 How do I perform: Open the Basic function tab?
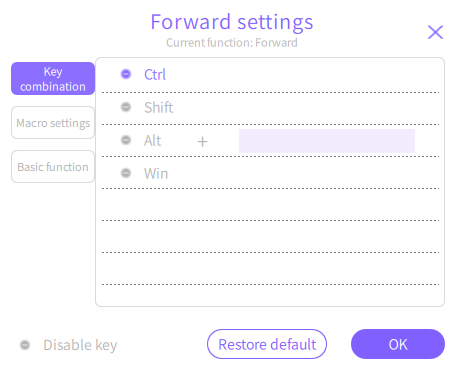[x=53, y=167]
